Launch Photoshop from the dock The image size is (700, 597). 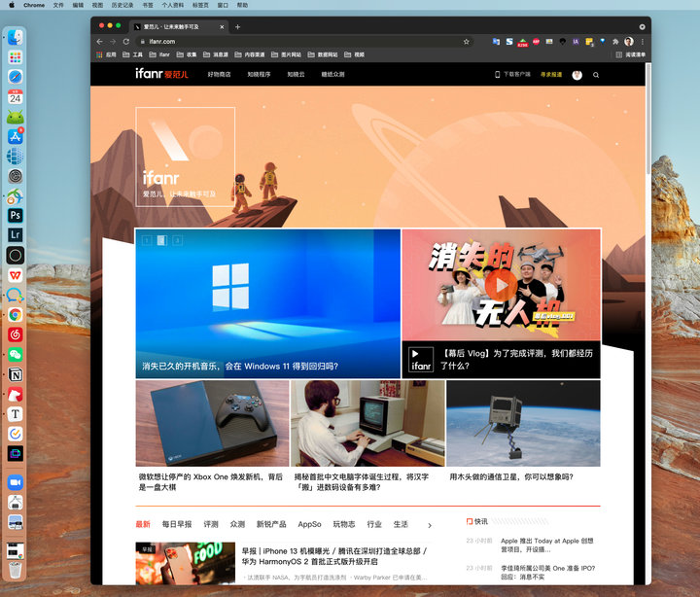point(16,215)
